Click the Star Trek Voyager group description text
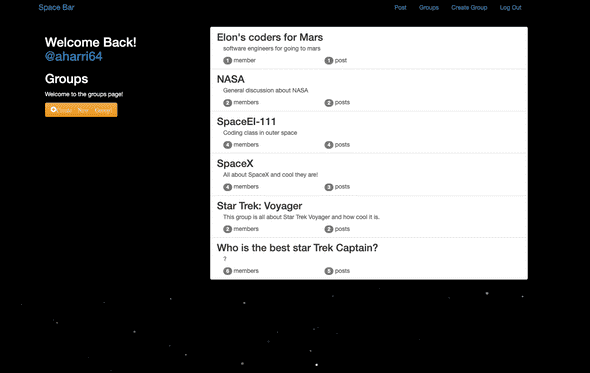The width and height of the screenshot is (590, 373). pos(301,217)
